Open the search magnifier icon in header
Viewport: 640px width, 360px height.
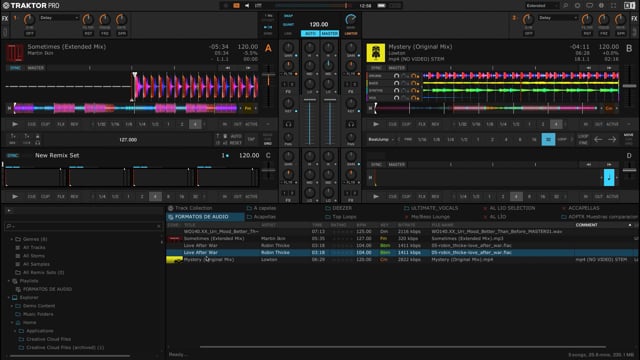coord(565,6)
